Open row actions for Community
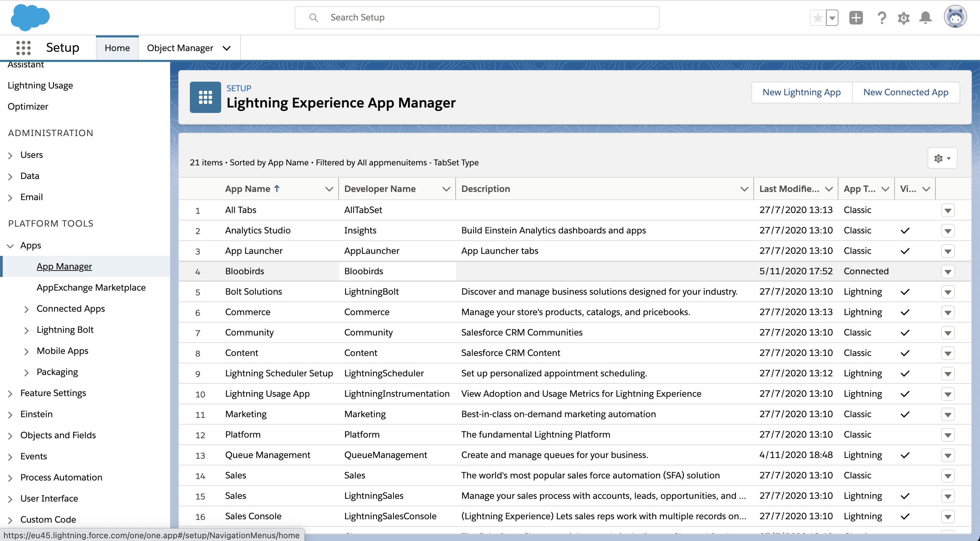Image resolution: width=980 pixels, height=541 pixels. pos(948,333)
